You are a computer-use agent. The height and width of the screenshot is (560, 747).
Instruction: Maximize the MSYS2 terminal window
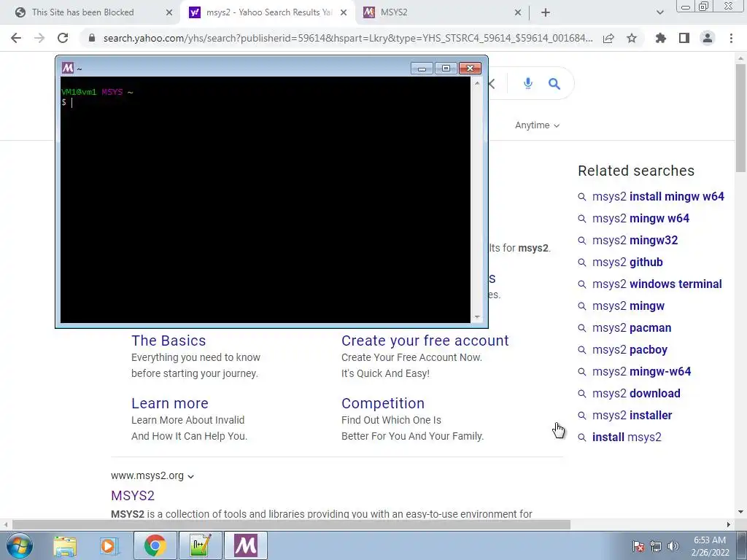point(446,69)
